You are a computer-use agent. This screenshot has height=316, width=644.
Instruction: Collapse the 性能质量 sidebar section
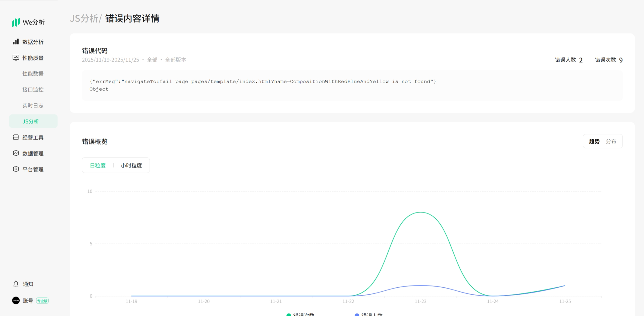[33, 58]
